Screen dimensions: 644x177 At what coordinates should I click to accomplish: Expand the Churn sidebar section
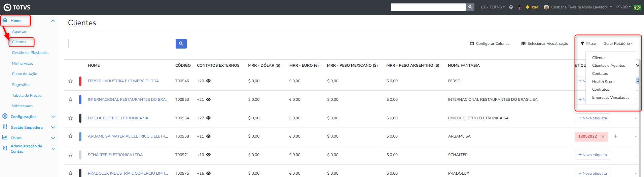pos(53,138)
